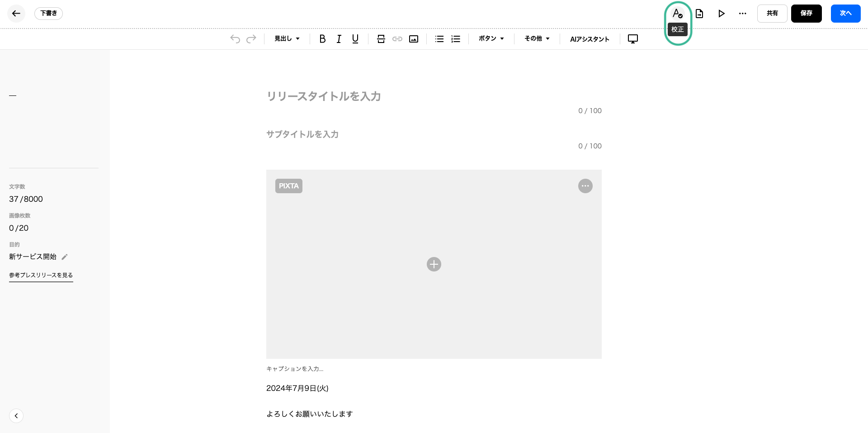Click the 共有 share button

(x=772, y=14)
